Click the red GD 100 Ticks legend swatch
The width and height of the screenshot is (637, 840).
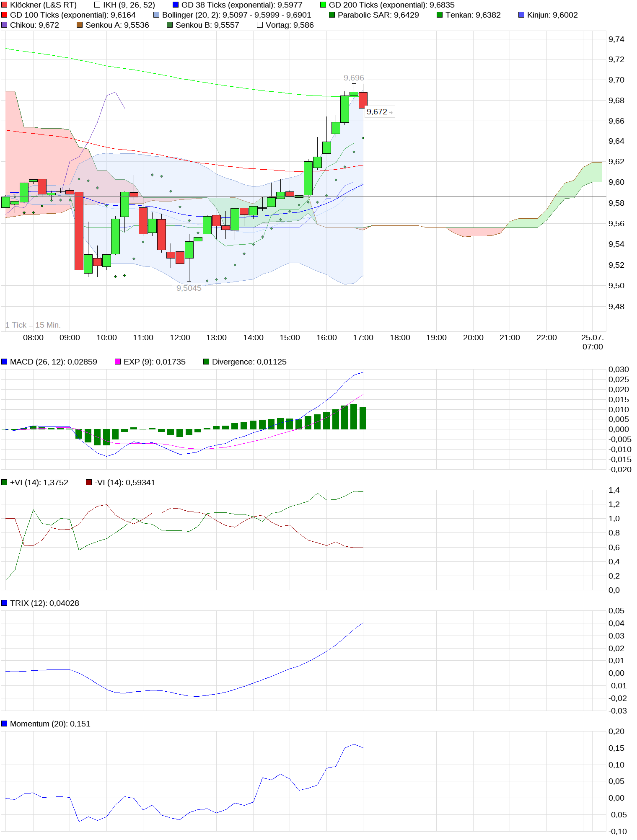coord(4,15)
